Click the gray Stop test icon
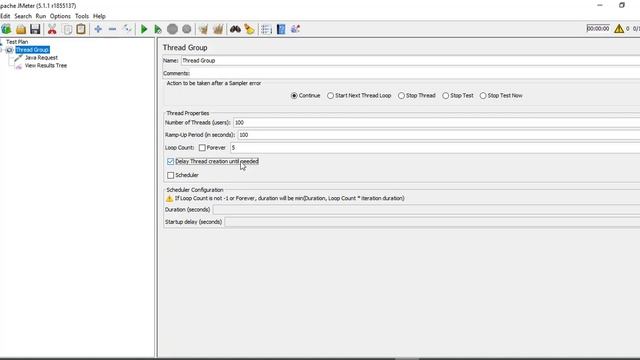The height and width of the screenshot is (360, 640). click(x=172, y=29)
